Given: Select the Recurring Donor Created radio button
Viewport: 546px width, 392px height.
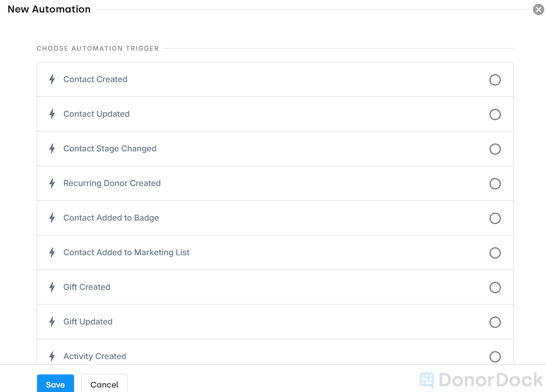Looking at the screenshot, I should 495,184.
